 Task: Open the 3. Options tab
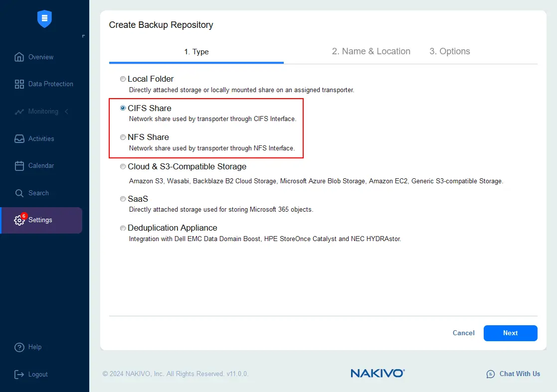(450, 51)
